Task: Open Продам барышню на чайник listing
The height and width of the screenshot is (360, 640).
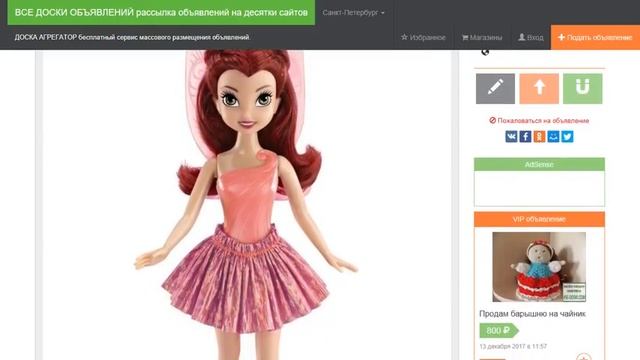Action: pyautogui.click(x=532, y=314)
